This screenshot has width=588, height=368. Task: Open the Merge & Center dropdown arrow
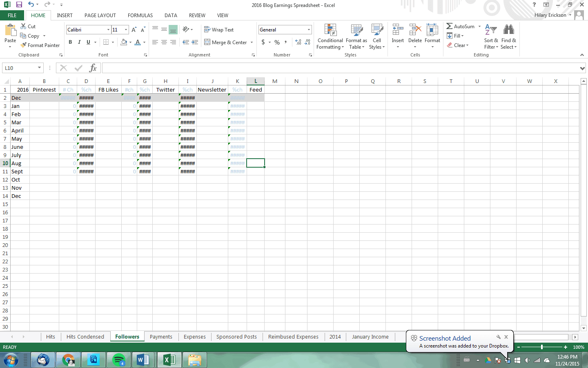252,43
